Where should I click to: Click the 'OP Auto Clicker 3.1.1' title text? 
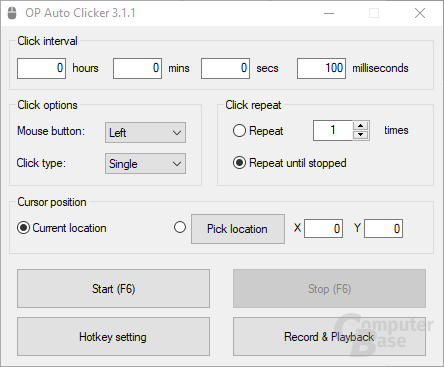point(80,13)
